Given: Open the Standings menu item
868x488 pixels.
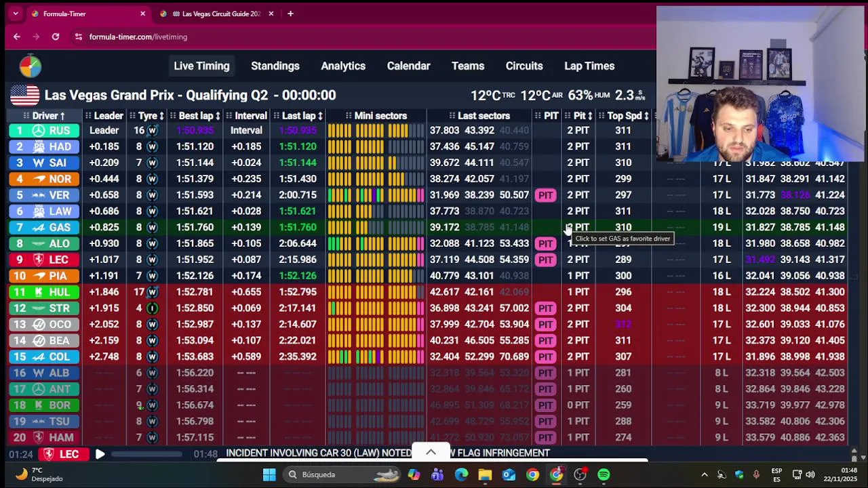Looking at the screenshot, I should pyautogui.click(x=275, y=66).
